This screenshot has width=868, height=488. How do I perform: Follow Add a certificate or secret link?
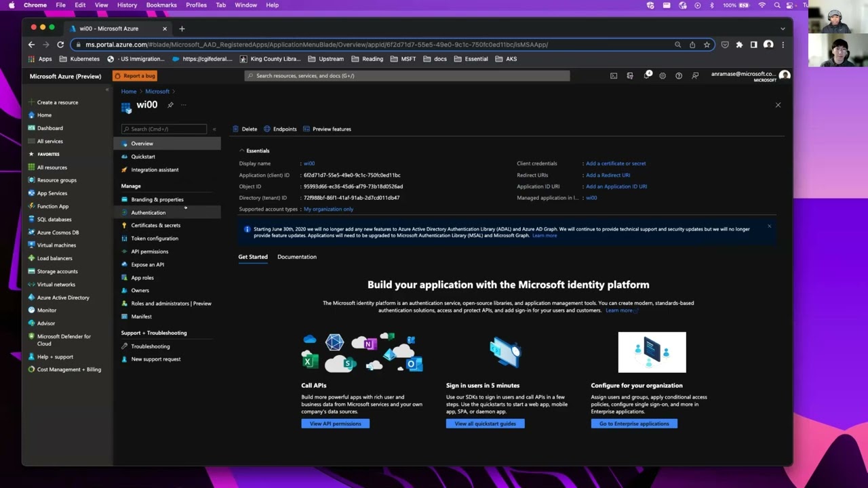(x=616, y=163)
